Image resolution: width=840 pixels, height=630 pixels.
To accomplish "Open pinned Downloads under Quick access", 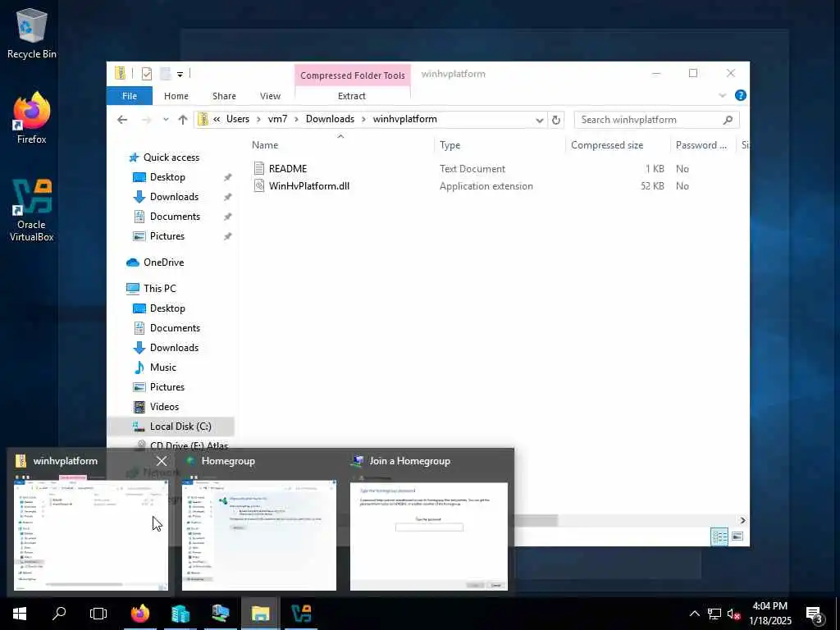I will tap(174, 197).
